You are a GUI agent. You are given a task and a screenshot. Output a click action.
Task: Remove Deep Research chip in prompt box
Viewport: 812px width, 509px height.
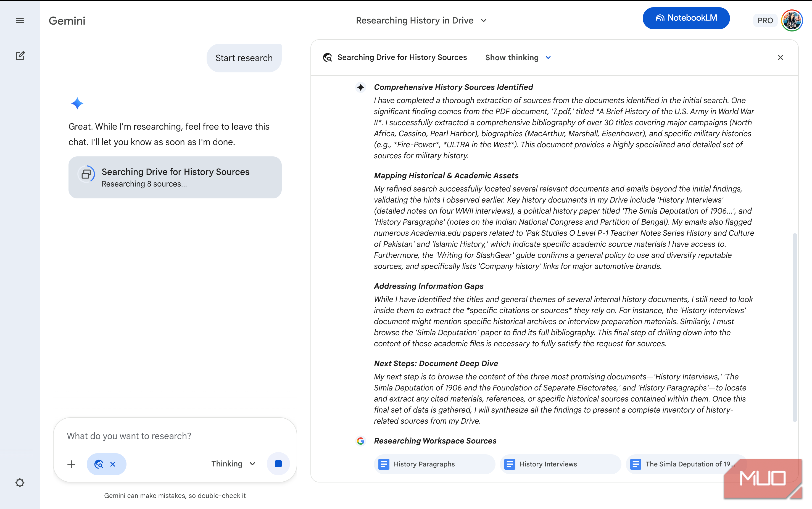[x=113, y=464]
